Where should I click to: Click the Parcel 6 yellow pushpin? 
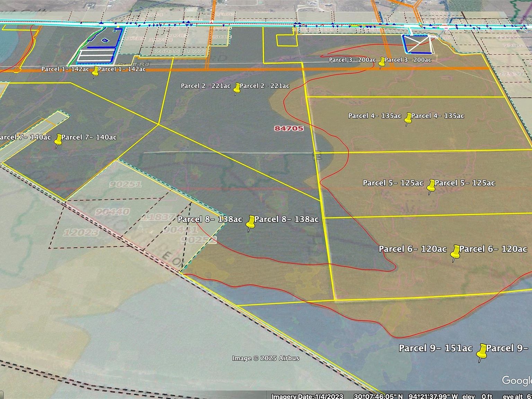455,252
